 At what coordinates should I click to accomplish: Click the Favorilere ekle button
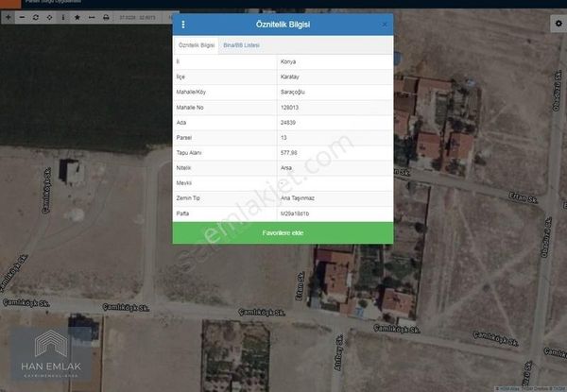[283, 233]
